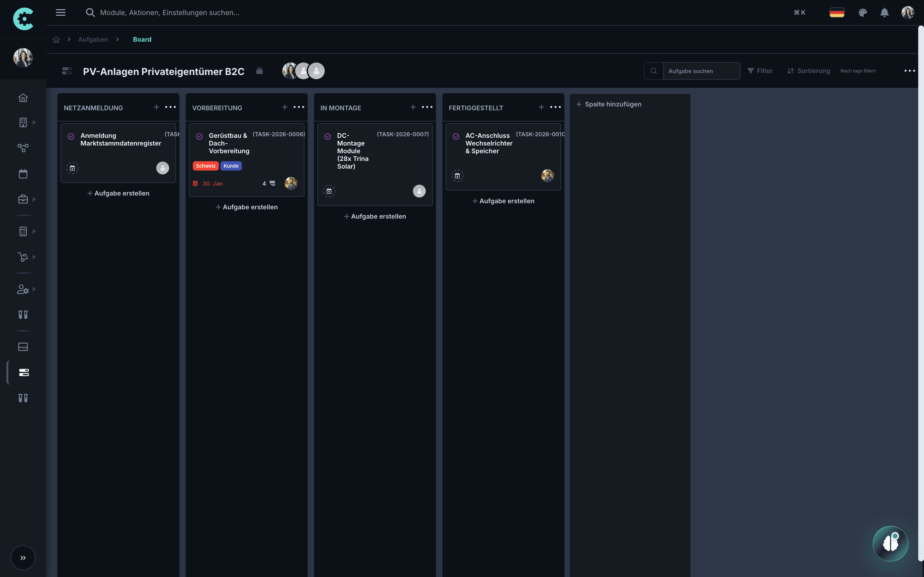Open the NETZANMELDUNG column options menu

[170, 107]
